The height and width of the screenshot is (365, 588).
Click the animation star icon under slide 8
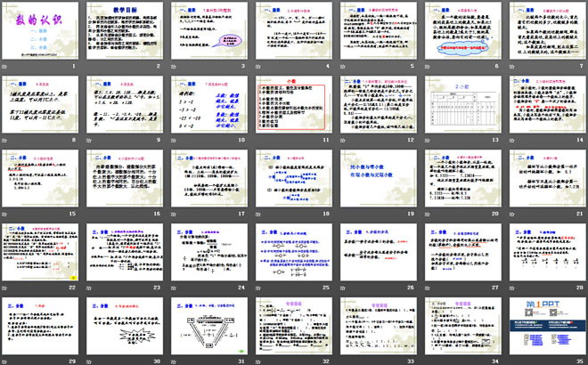[x=4, y=140]
